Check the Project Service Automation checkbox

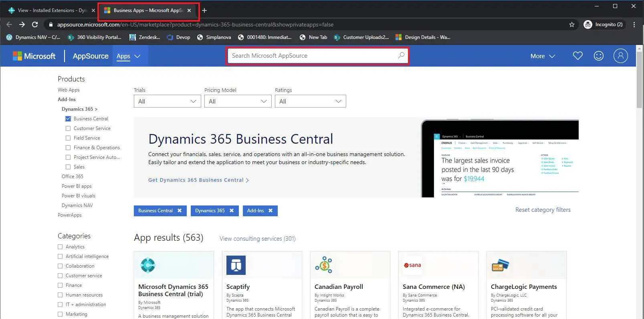(x=68, y=157)
